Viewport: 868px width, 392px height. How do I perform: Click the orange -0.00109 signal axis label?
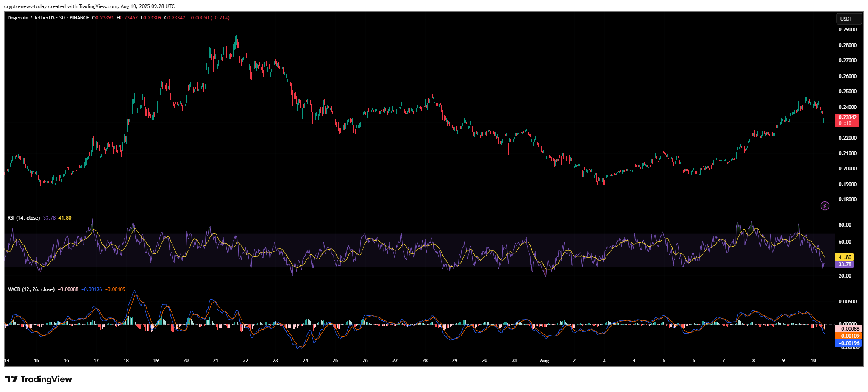[849, 336]
